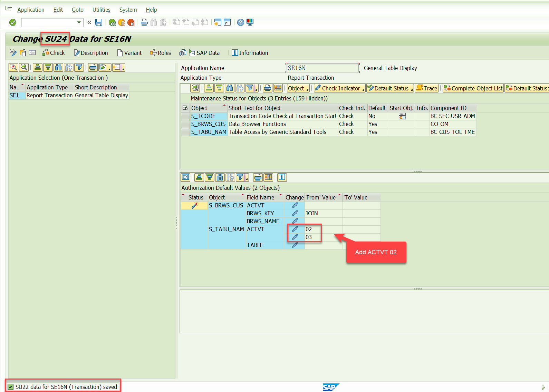
Task: Click the Description button
Action: [x=91, y=53]
